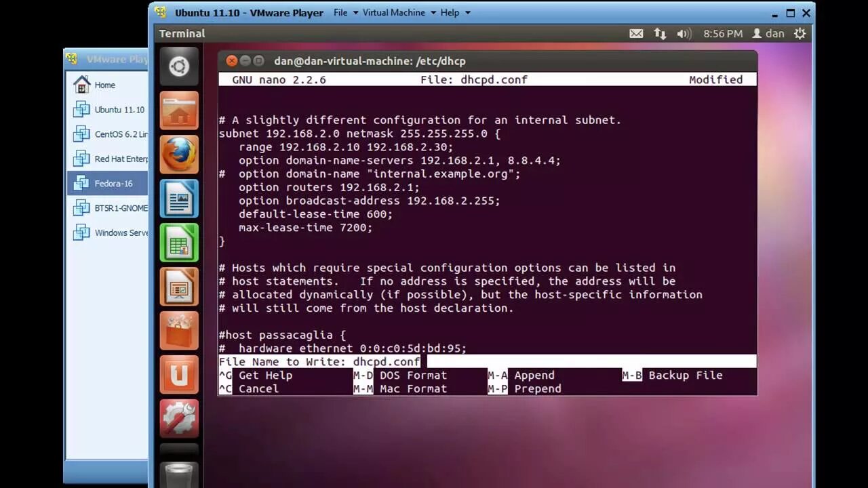Screen dimensions: 868x488
Task: Click the VMware Player title bar icon
Action: 160,12
